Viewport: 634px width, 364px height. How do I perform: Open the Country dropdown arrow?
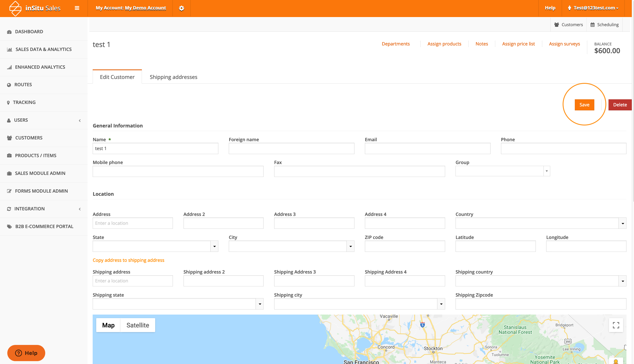pyautogui.click(x=622, y=223)
